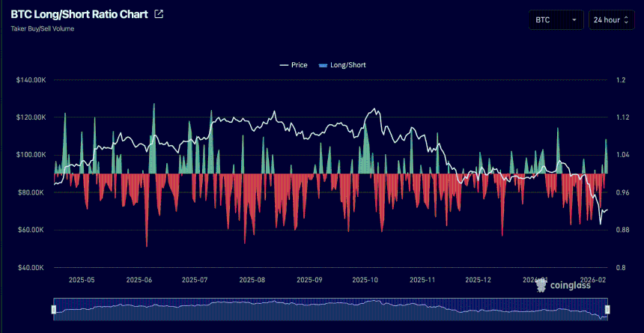Expand the 24 hour interval dropdown
This screenshot has width=644, height=333.
[612, 20]
